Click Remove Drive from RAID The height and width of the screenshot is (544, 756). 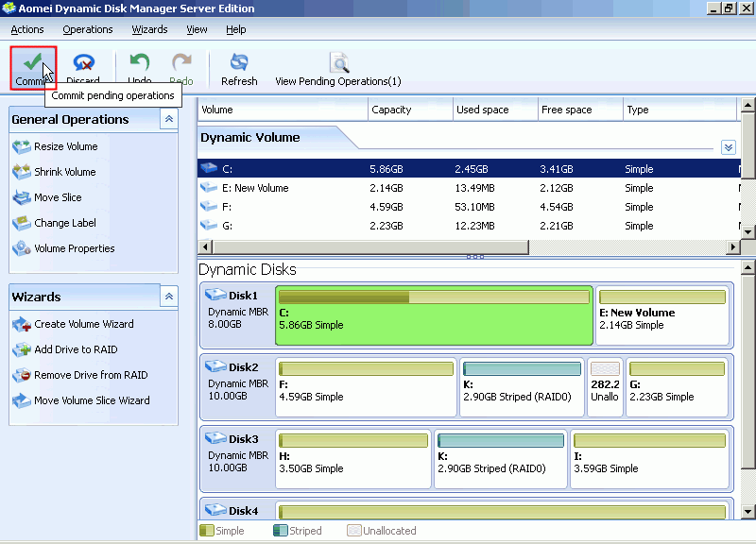(90, 375)
